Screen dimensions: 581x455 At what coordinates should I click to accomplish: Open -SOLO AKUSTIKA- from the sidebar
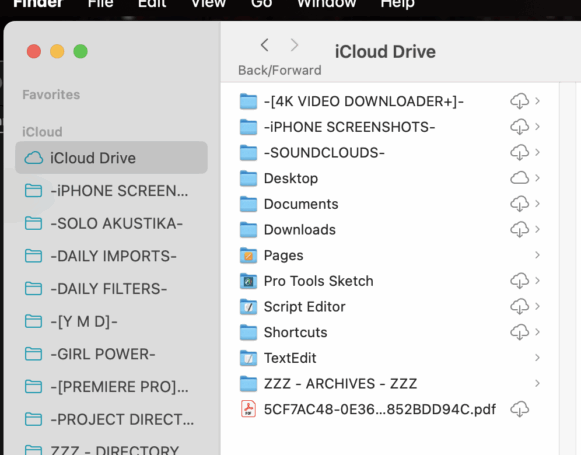(111, 223)
